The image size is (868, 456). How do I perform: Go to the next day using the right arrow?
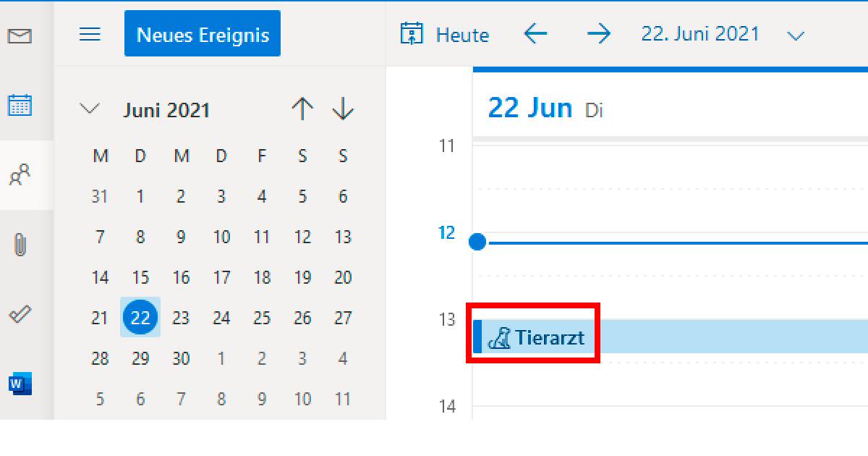599,33
